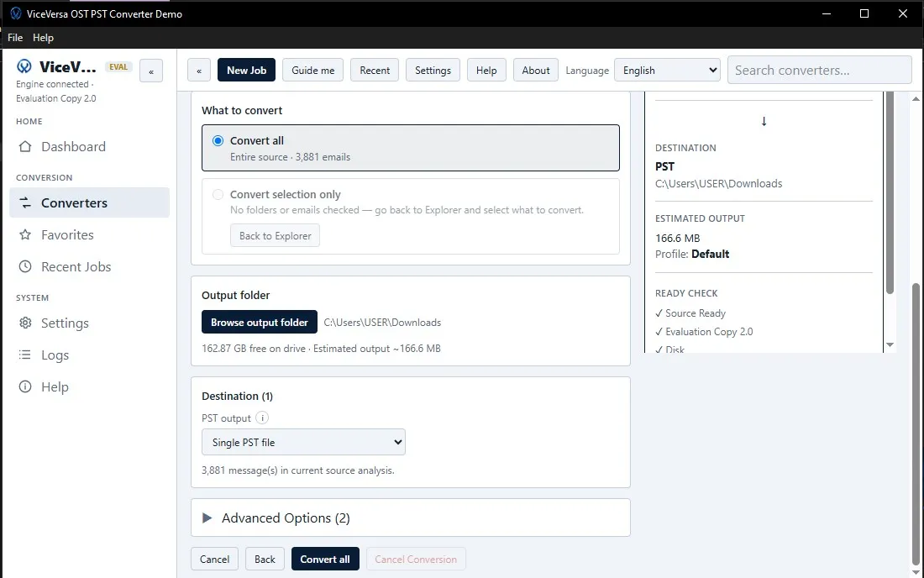
Task: Open the Help menu in menu bar
Action: click(43, 37)
